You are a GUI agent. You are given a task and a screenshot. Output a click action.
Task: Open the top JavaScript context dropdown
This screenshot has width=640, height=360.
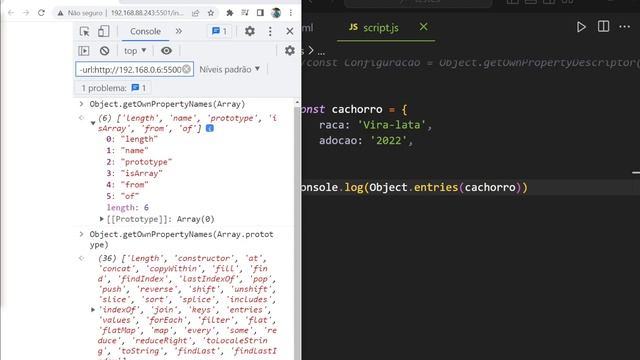[135, 51]
